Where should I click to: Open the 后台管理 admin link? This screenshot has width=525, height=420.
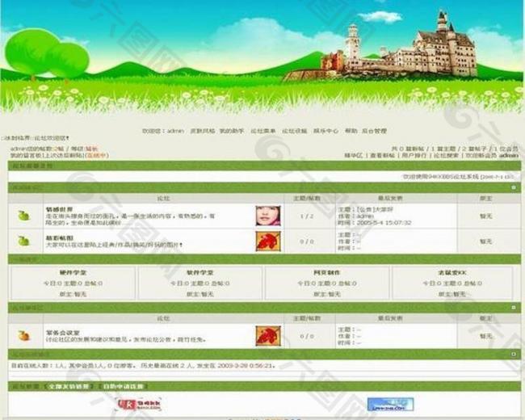(374, 131)
